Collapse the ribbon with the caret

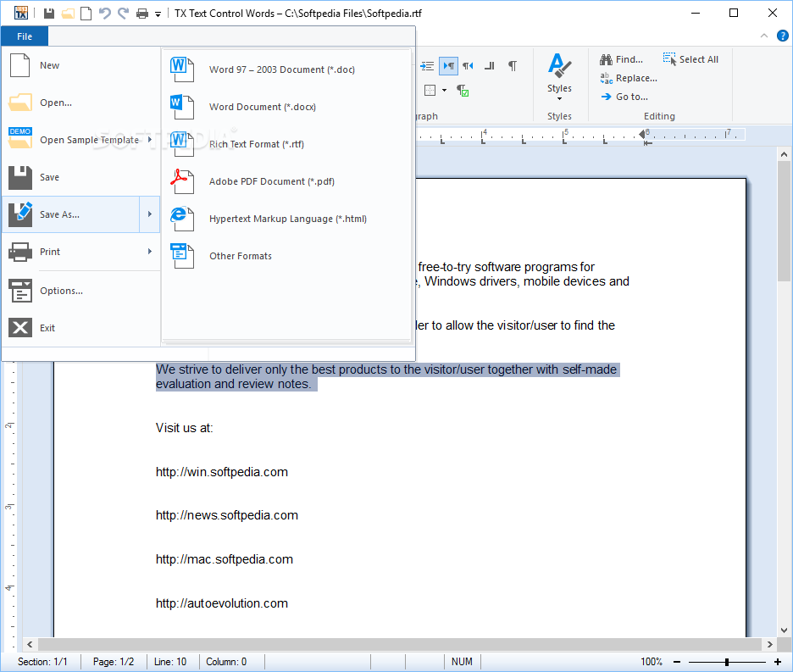[x=764, y=36]
